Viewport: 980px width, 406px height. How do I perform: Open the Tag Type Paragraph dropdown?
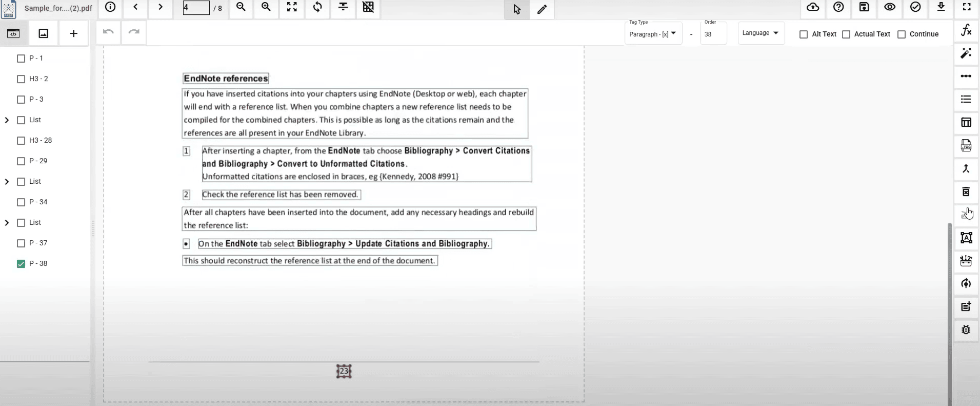653,34
